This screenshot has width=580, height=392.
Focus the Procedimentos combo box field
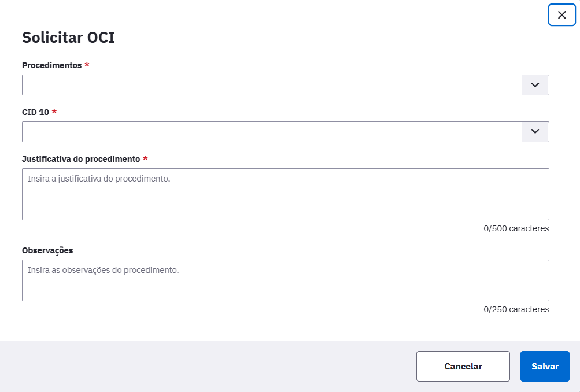pyautogui.click(x=272, y=85)
